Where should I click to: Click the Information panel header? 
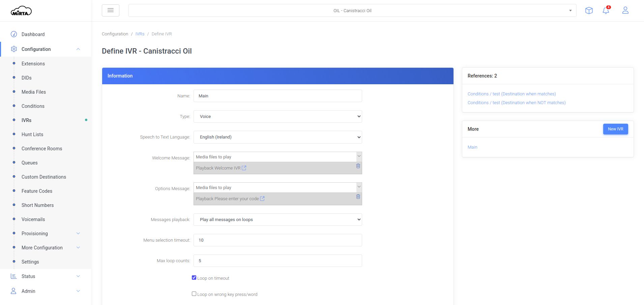tap(278, 76)
